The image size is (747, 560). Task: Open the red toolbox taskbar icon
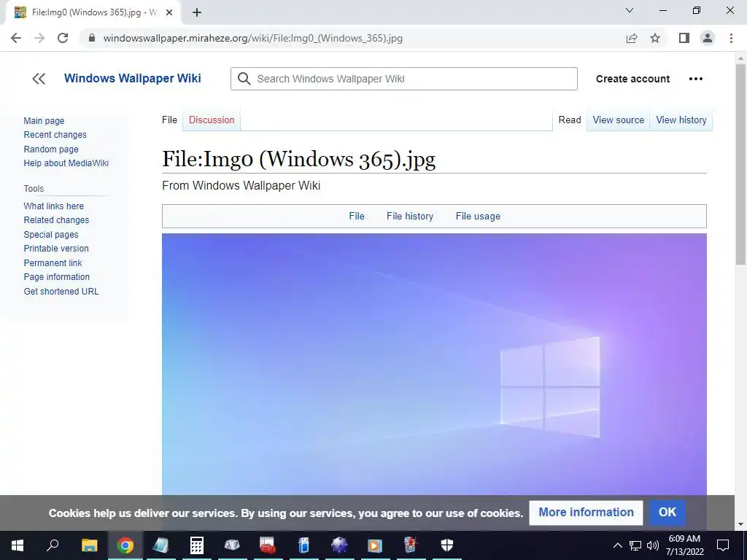[268, 545]
